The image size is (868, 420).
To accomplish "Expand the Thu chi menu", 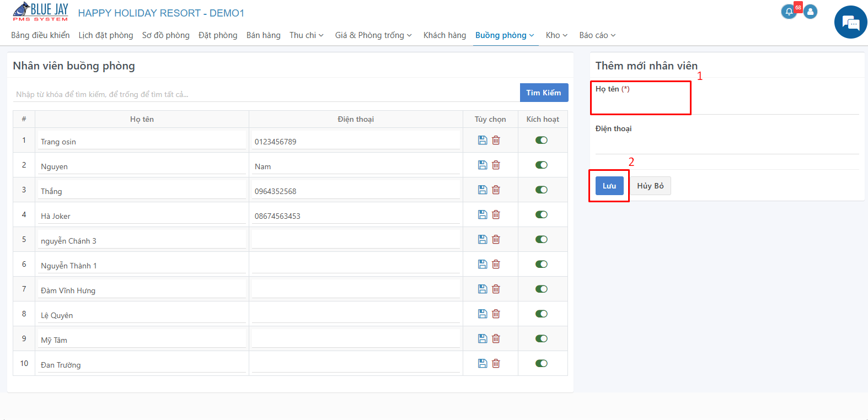I will 307,35.
